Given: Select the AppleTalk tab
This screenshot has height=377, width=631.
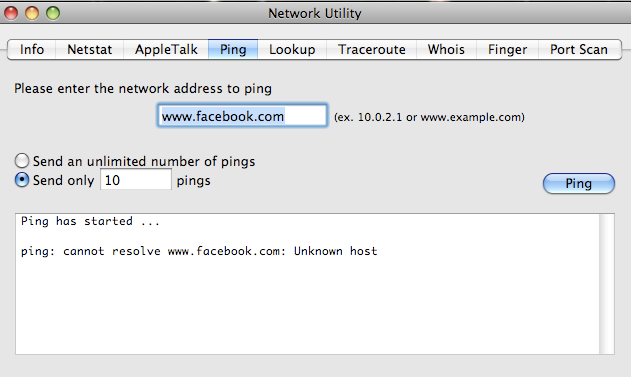Looking at the screenshot, I should (x=166, y=49).
